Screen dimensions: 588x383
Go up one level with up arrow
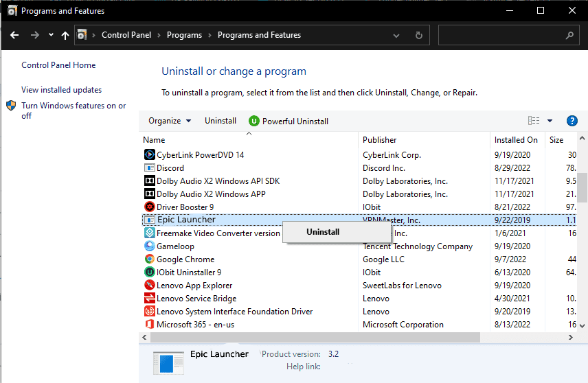[65, 35]
